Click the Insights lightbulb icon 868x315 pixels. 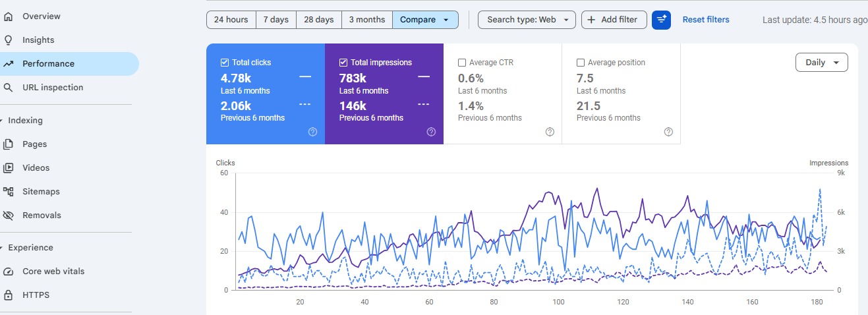(x=9, y=40)
